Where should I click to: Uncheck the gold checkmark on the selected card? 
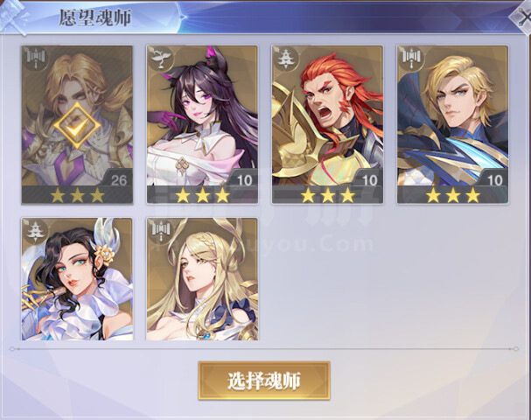click(x=77, y=126)
